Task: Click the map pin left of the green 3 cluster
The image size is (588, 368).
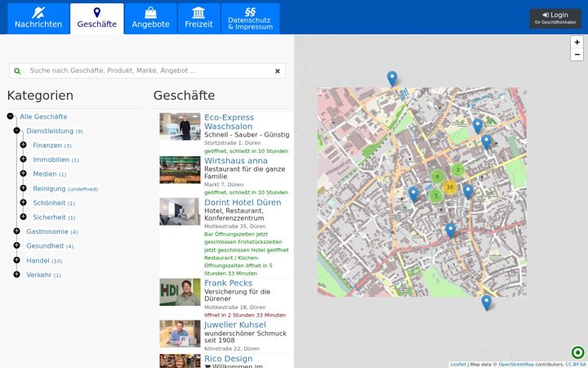Action: (413, 194)
